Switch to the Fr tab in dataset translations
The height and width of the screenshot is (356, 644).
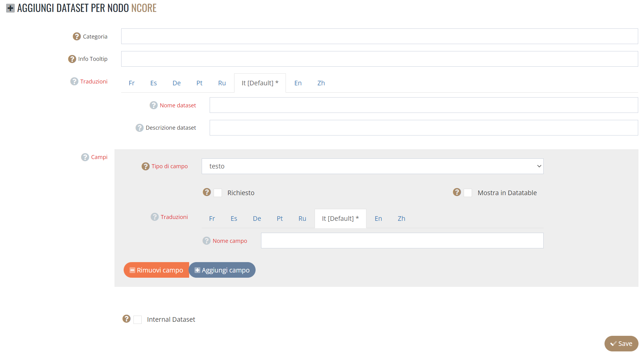(132, 83)
